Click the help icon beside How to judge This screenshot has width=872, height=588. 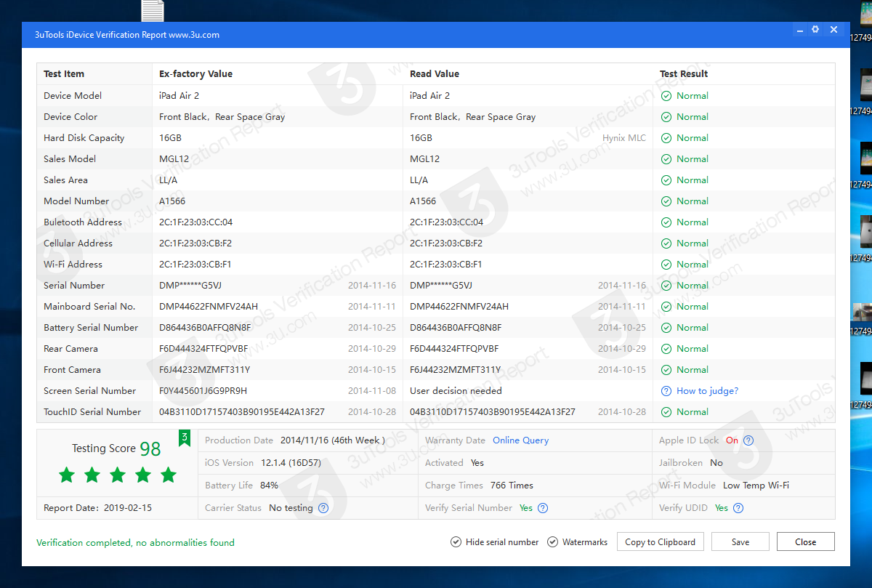[666, 391]
